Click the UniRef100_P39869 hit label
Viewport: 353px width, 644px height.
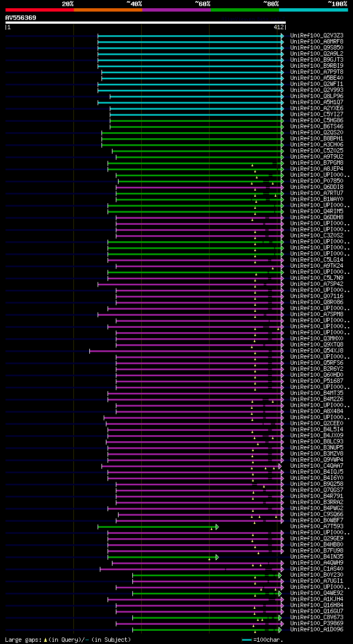[317, 624]
